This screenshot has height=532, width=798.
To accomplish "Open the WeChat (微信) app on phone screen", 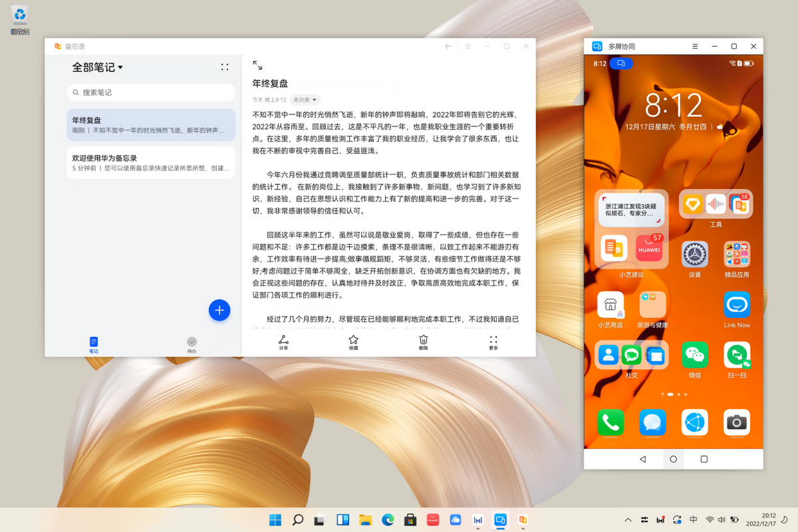I will pos(695,359).
